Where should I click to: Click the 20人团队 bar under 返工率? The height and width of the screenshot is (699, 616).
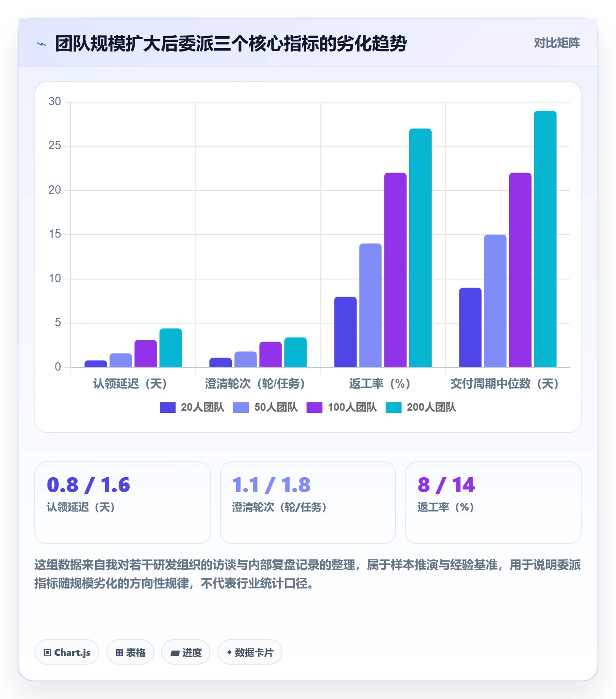tap(345, 332)
